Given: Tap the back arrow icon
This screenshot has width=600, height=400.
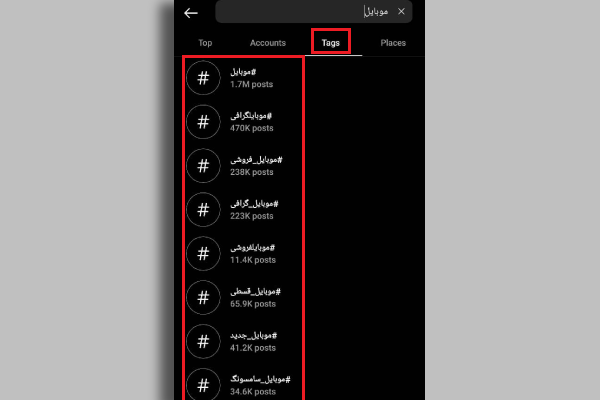Looking at the screenshot, I should [191, 13].
